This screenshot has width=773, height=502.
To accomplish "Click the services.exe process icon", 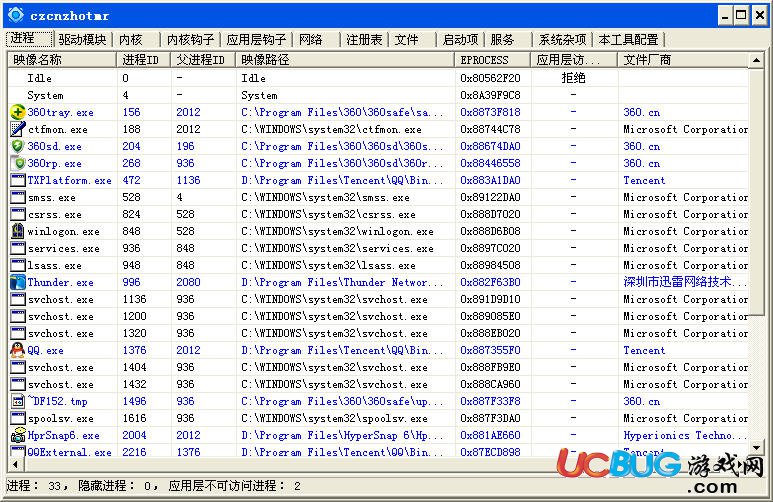I will click(18, 248).
